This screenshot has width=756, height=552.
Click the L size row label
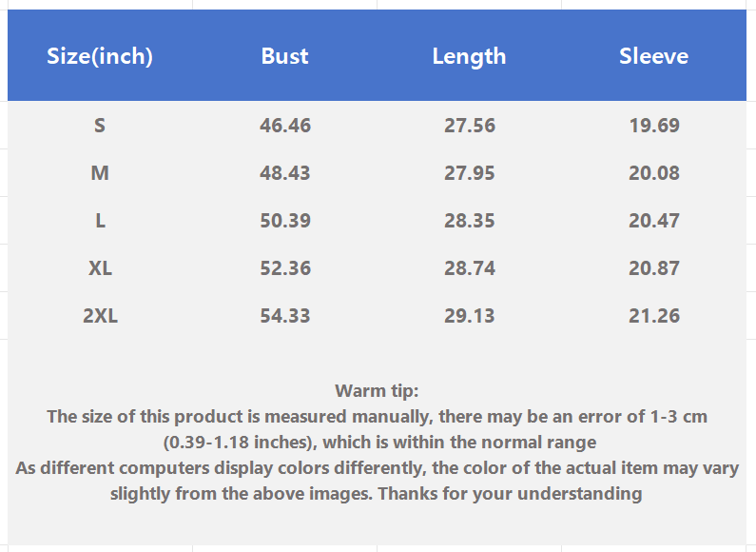click(100, 221)
